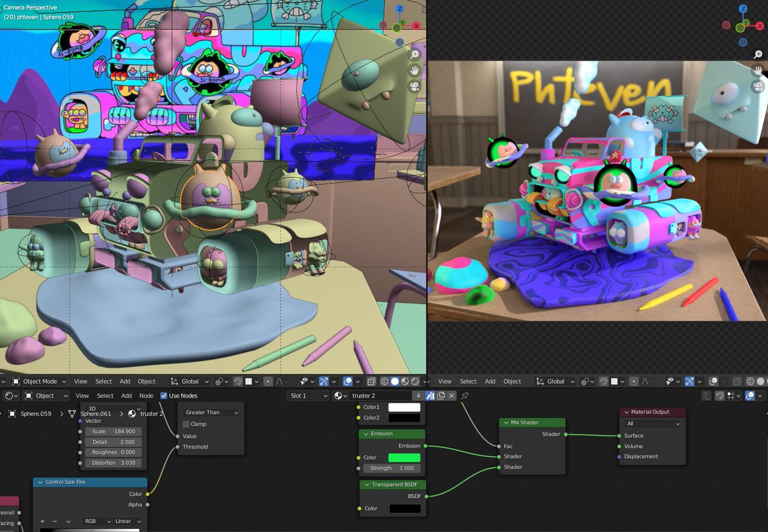Viewport: 768px width, 532px height.
Task: Click the truster 2 material name field
Action: tap(380, 396)
